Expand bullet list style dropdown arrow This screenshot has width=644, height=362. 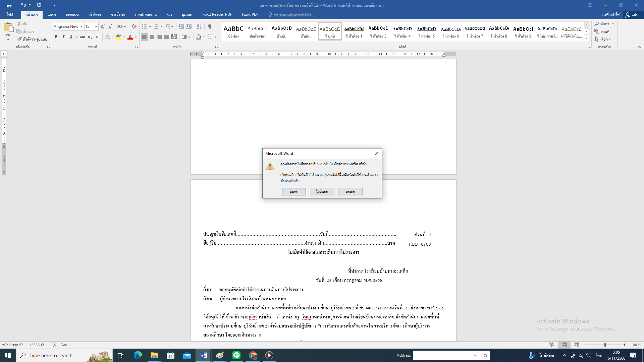[x=150, y=26]
